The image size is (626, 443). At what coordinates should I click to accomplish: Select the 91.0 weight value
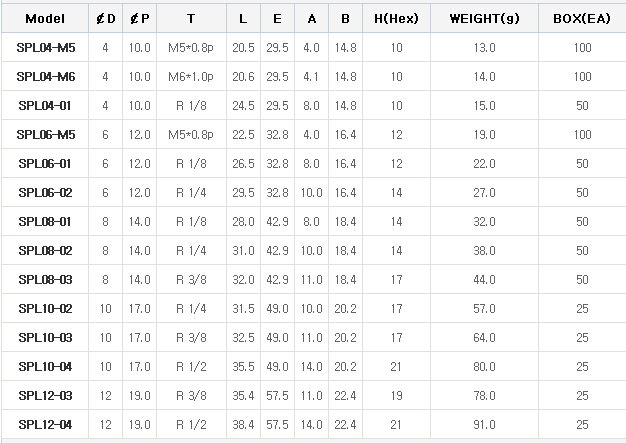(484, 424)
